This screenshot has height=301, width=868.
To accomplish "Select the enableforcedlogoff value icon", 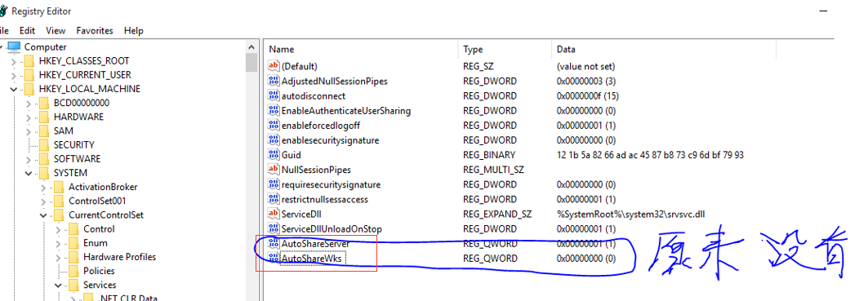I will pyautogui.click(x=274, y=126).
